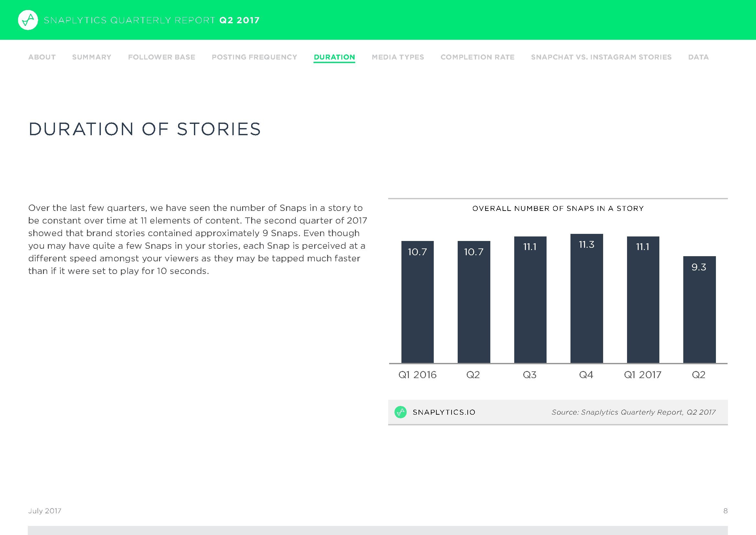This screenshot has width=756, height=535.
Task: Select the Follower Base tab
Action: tap(161, 57)
